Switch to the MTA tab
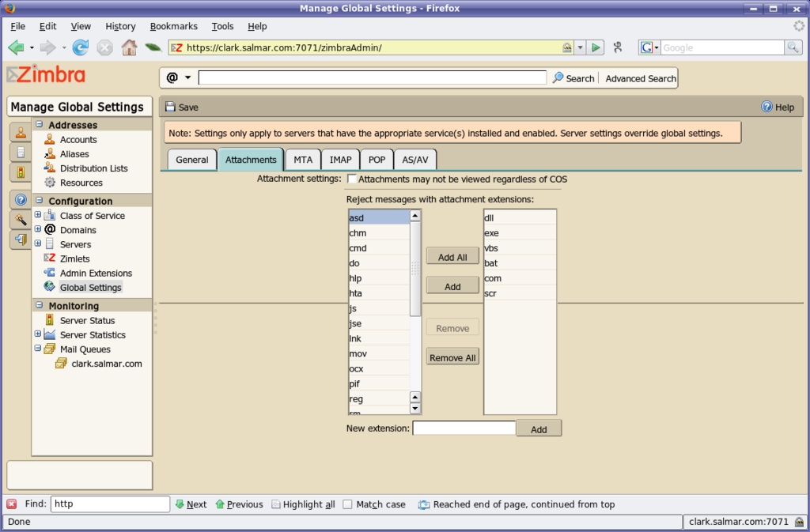Viewport: 810px width, 532px height. pos(303,160)
